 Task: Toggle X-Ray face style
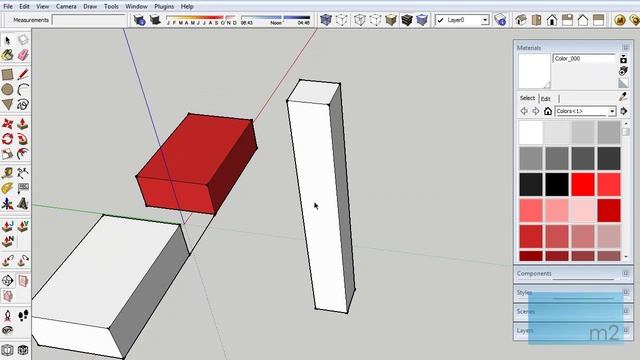tap(325, 20)
